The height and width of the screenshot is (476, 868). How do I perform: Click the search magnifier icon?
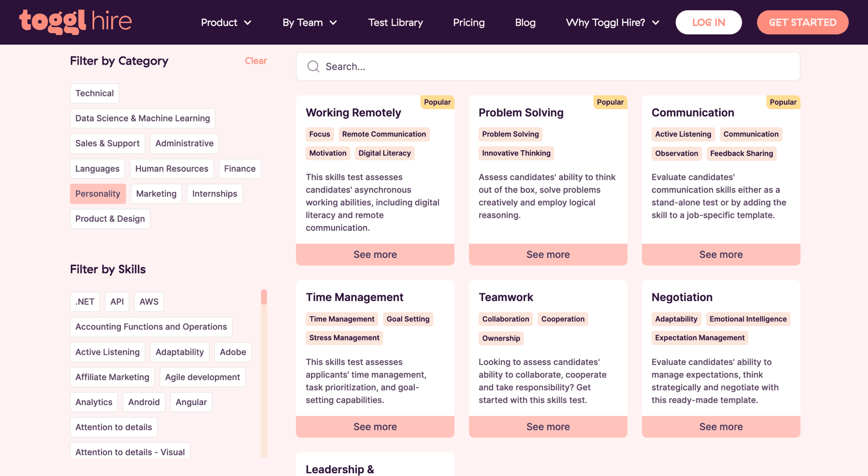313,66
